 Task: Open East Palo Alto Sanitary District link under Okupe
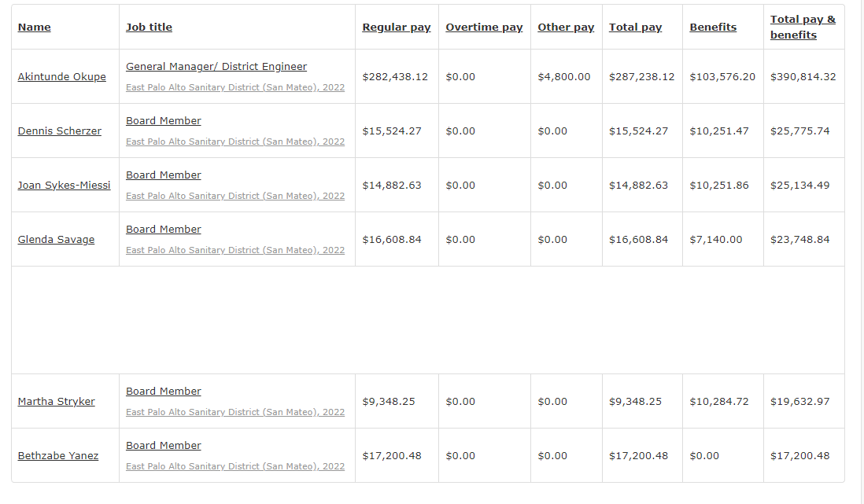click(x=235, y=87)
